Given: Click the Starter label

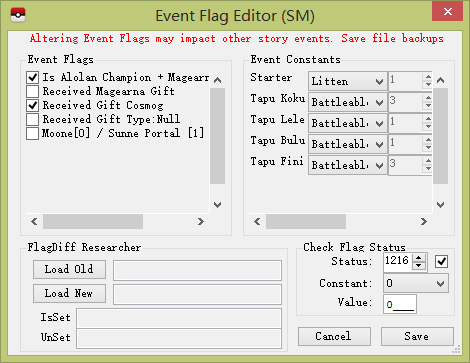Looking at the screenshot, I should click(271, 78).
